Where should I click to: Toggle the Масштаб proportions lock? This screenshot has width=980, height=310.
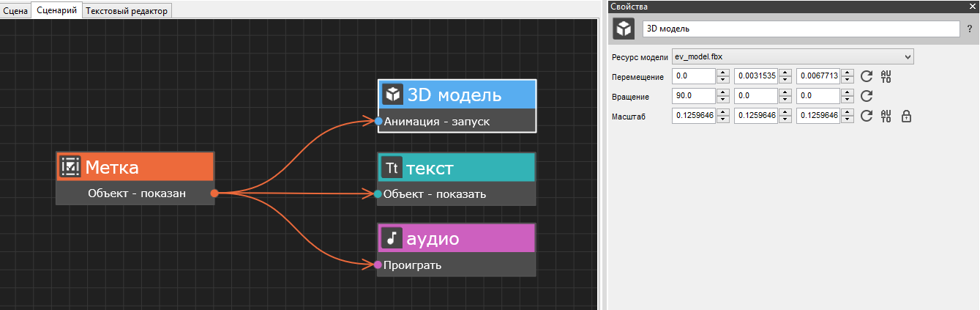coord(905,116)
